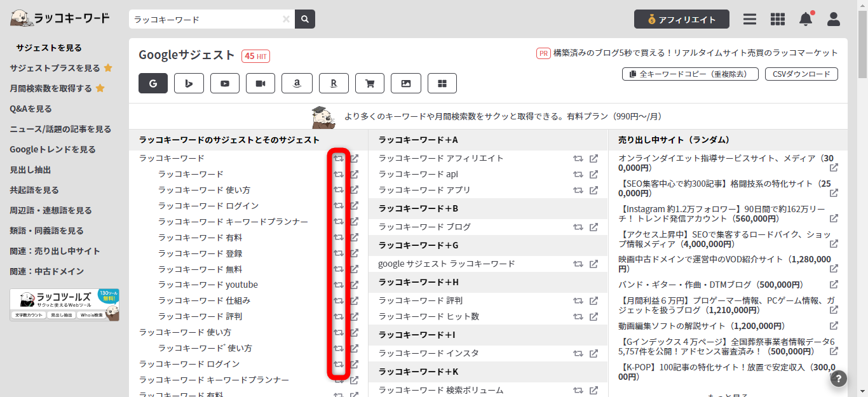
Task: Open external link for ラッコキーワード アプリ
Action: coord(593,190)
